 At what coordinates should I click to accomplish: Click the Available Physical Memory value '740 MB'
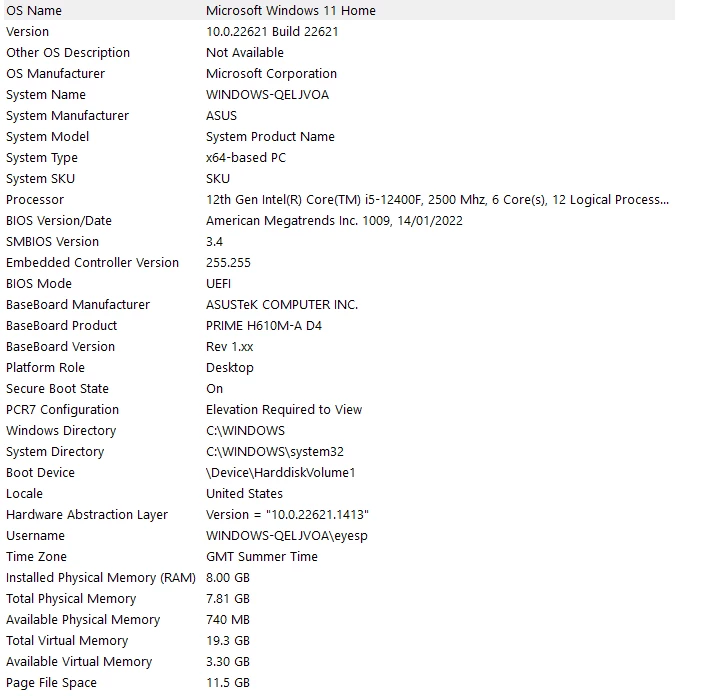(x=228, y=620)
